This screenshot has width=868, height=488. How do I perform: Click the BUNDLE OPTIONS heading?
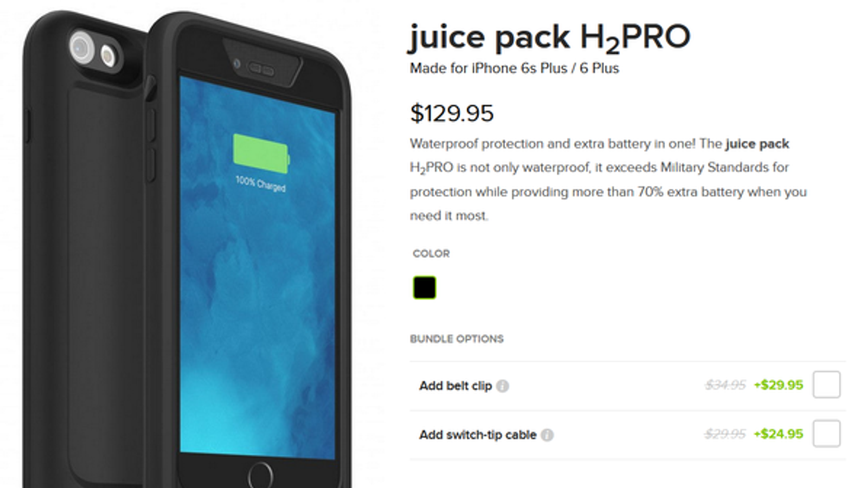click(x=457, y=339)
